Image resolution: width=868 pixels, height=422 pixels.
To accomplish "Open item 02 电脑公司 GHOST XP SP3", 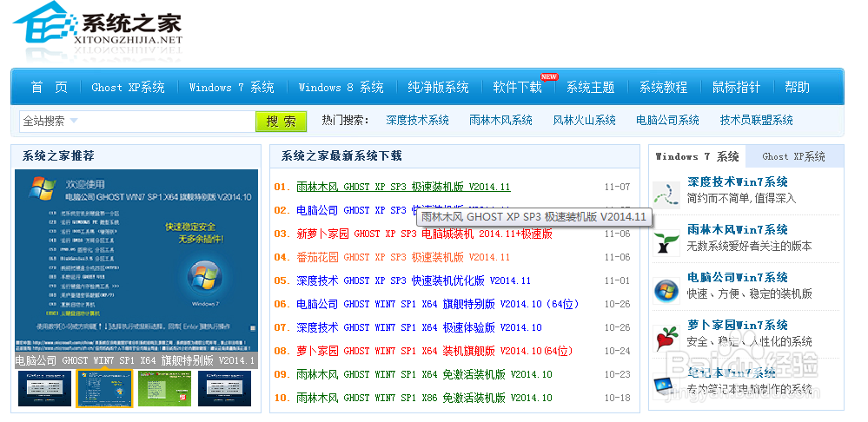I will pyautogui.click(x=354, y=210).
